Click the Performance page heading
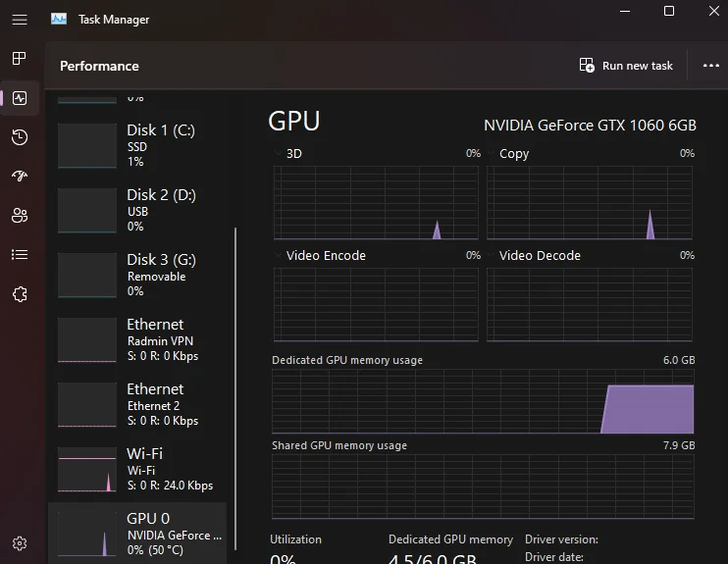This screenshot has height=564, width=728. pos(99,66)
